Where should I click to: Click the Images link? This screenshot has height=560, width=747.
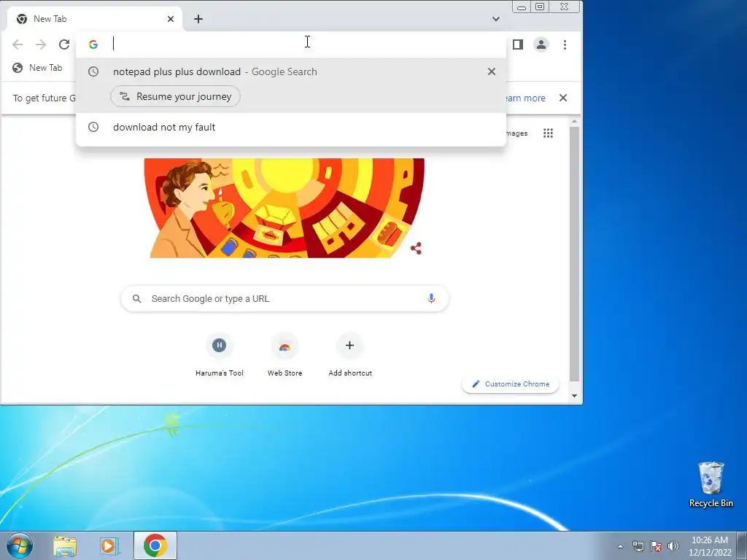point(517,133)
